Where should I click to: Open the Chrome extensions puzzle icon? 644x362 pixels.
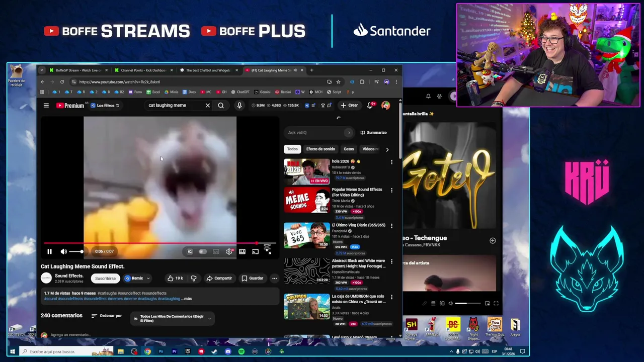point(362,82)
